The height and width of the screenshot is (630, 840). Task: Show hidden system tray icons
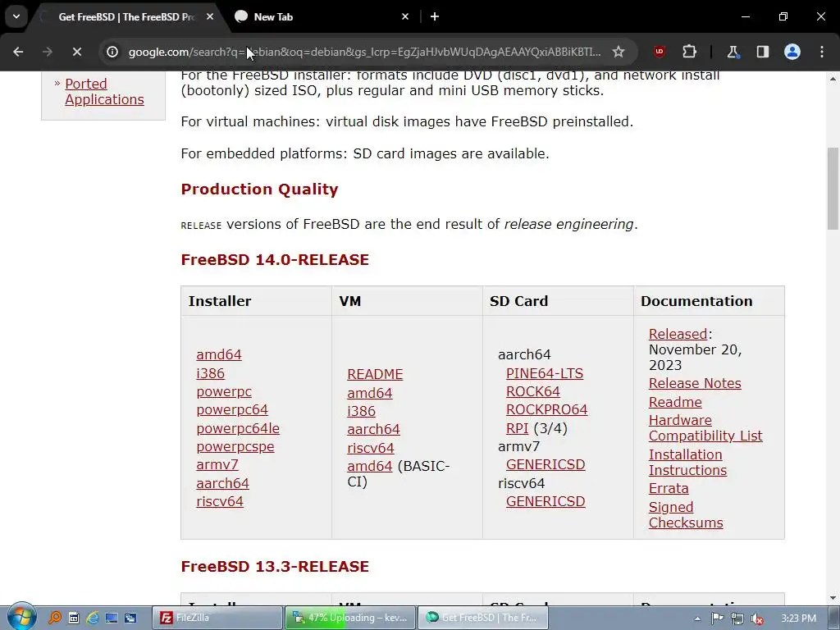point(697,619)
